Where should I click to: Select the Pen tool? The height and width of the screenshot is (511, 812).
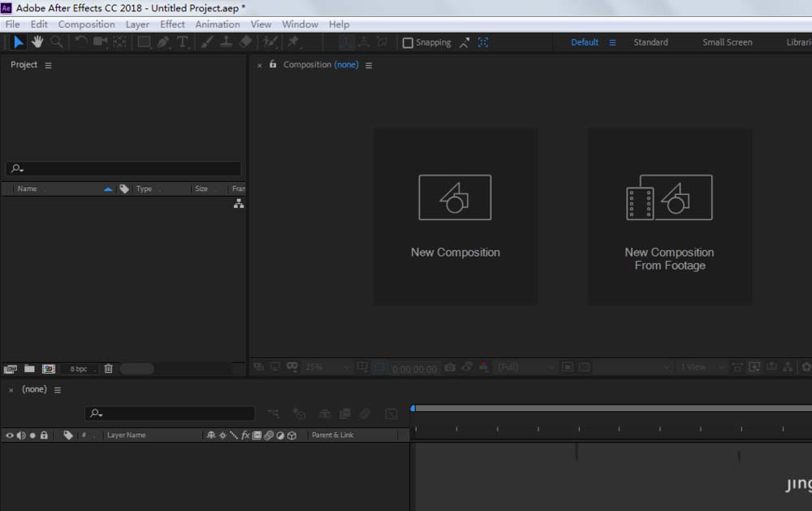pyautogui.click(x=163, y=42)
